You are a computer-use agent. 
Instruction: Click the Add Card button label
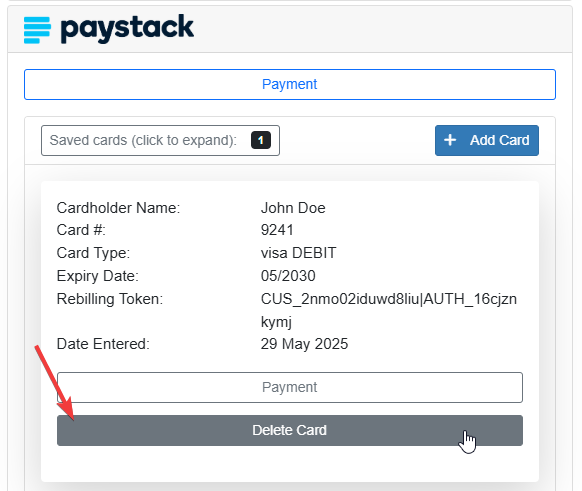click(x=500, y=140)
